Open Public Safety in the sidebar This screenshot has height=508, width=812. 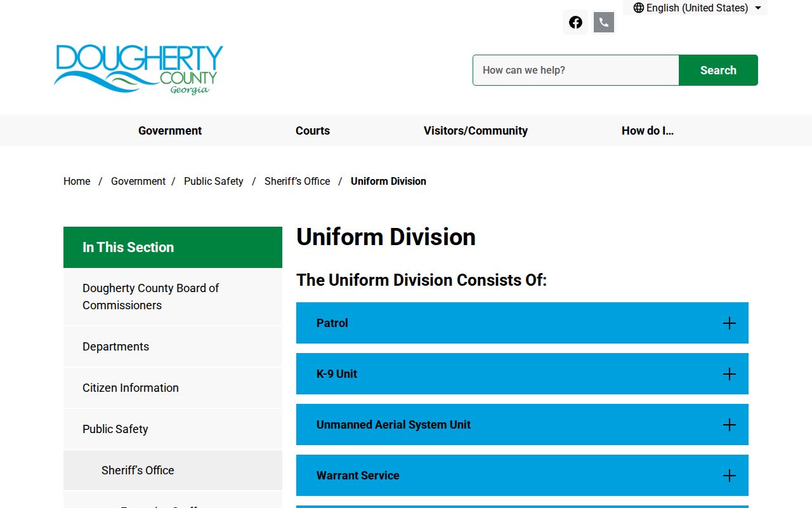[x=173, y=429]
